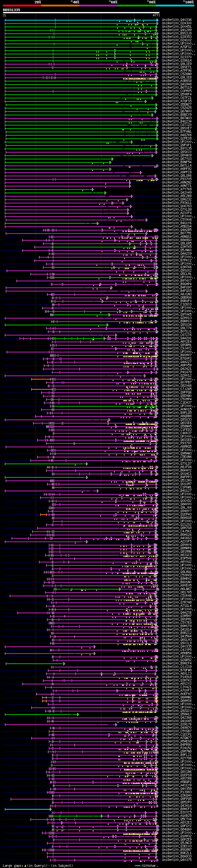Open hit UniRef100_Q42049
The image size is (197, 868).
(177, 193)
